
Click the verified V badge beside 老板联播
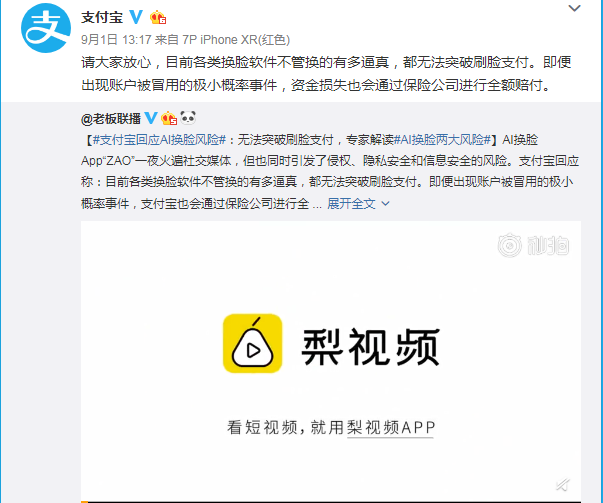coord(151,118)
